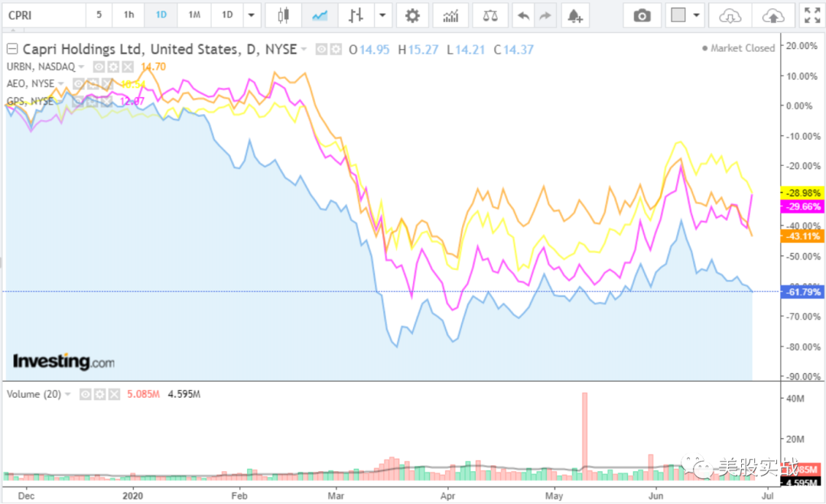Open GPS series settings gear
This screenshot has height=504, width=826.
[92, 101]
